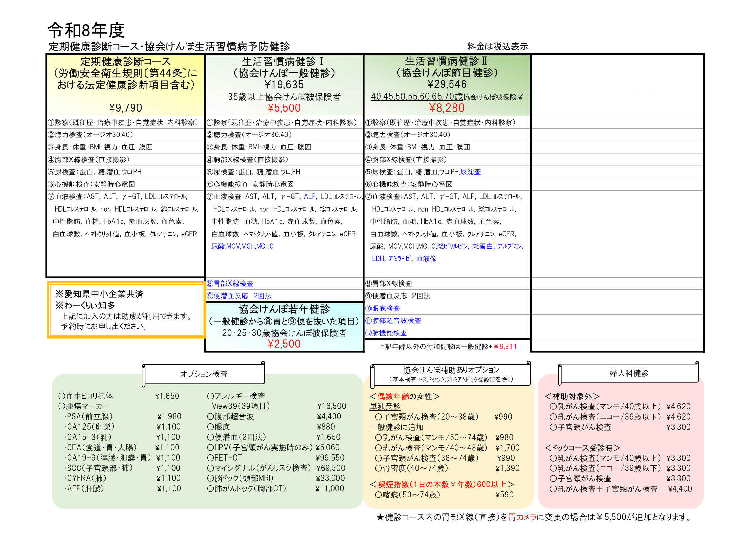
Task: Click blue '⑧胃部X線検査' in column I
Action: pyautogui.click(x=230, y=284)
